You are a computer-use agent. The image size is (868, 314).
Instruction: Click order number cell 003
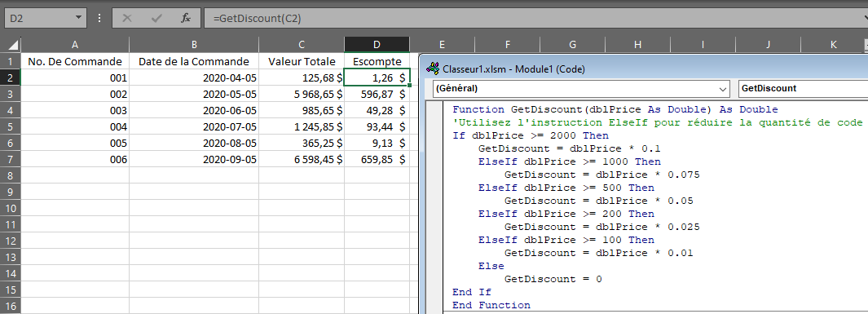pos(75,111)
